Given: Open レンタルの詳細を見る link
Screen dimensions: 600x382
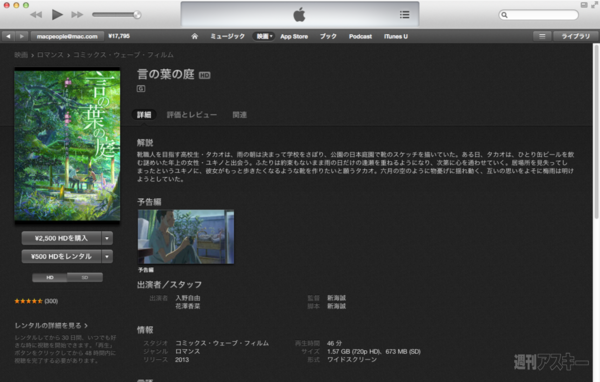Looking at the screenshot, I should tap(51, 326).
